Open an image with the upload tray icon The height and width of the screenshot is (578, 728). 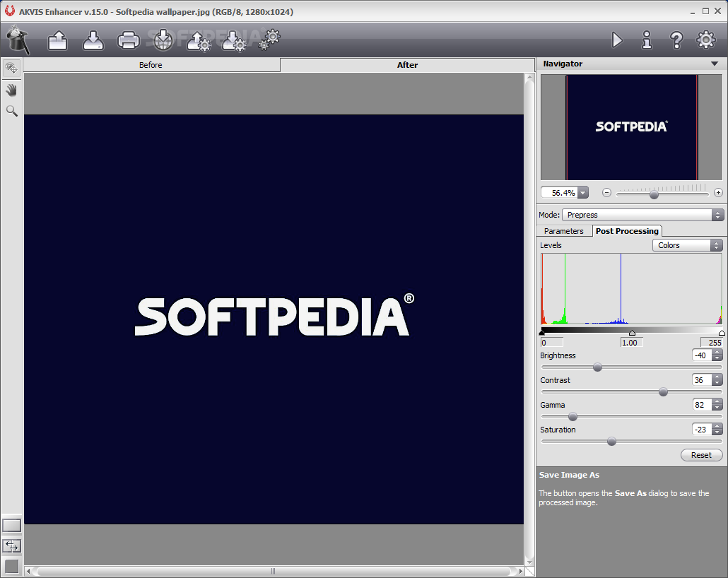coord(57,40)
